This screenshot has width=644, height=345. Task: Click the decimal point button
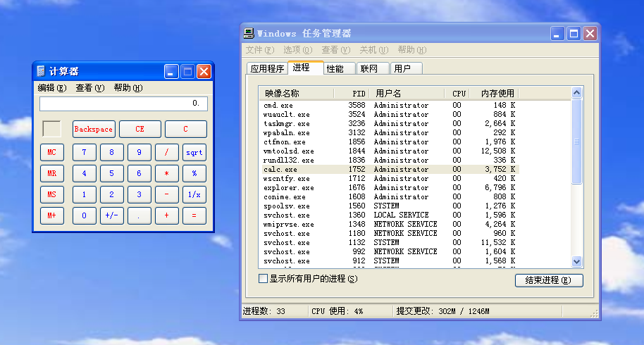(140, 215)
